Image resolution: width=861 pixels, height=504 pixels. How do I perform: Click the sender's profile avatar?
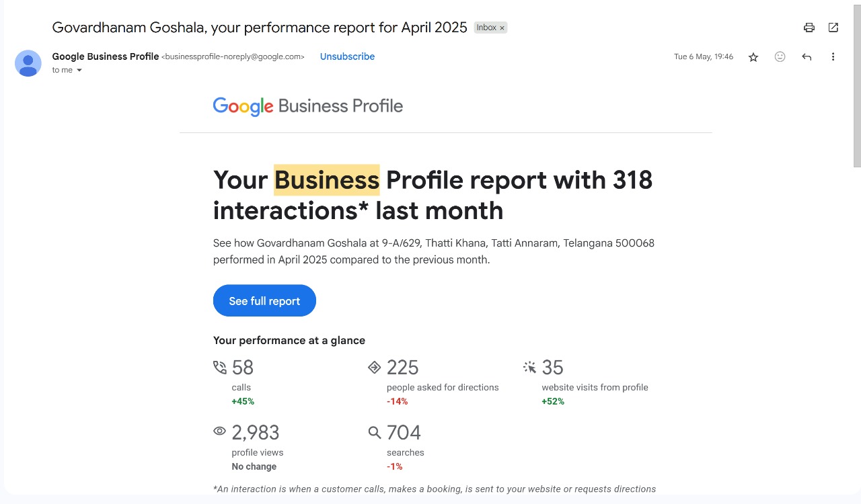coord(28,63)
